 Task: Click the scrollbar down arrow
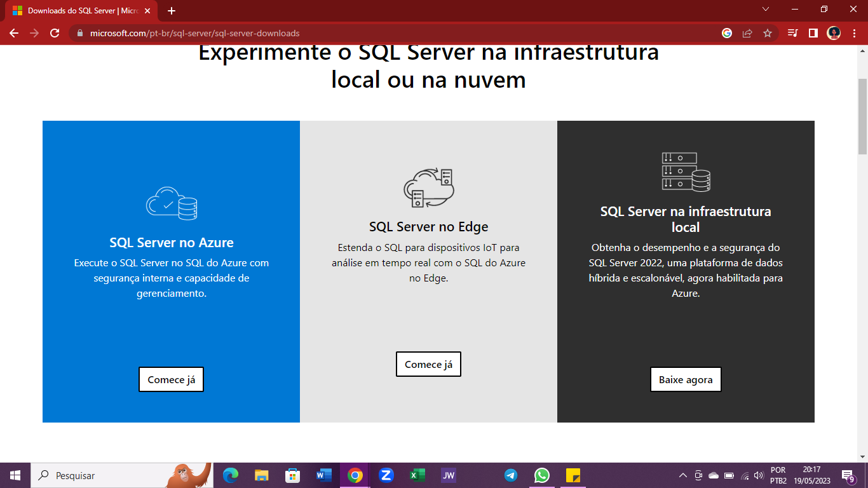pos(862,456)
